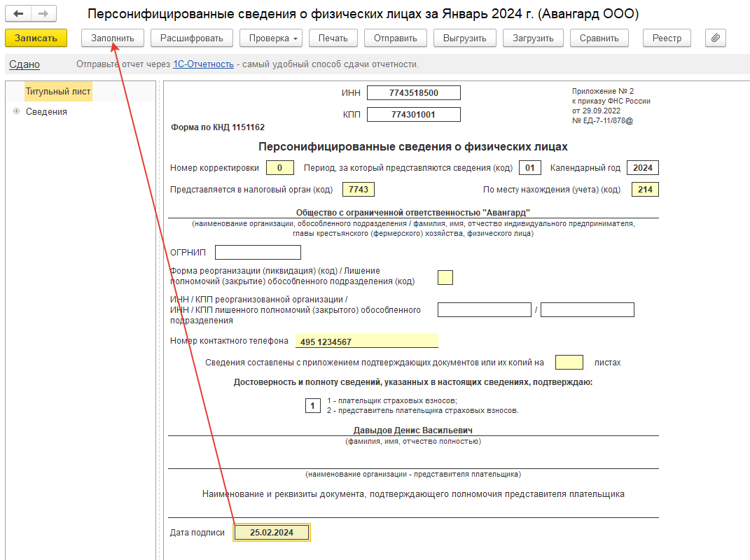This screenshot has height=560, width=750.
Task: Edit the tax authority code 7743
Action: [x=359, y=190]
